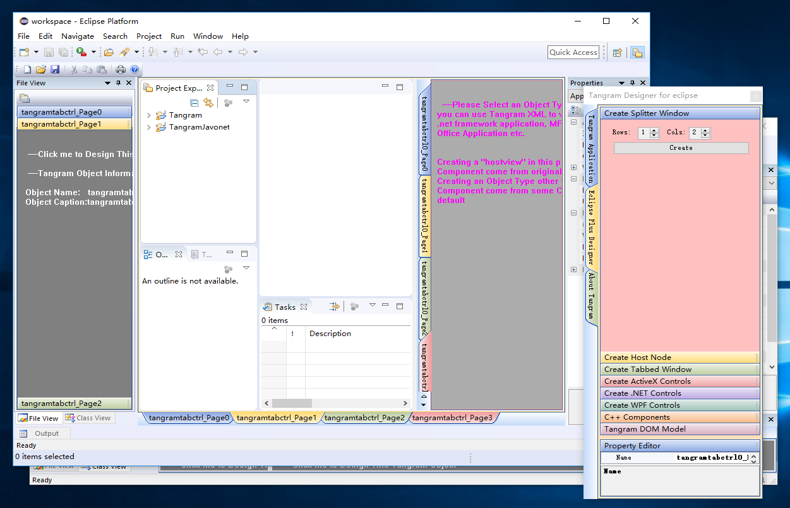Viewport: 790px width, 508px height.
Task: Toggle Link with Editor in Project Explorer
Action: (x=208, y=103)
